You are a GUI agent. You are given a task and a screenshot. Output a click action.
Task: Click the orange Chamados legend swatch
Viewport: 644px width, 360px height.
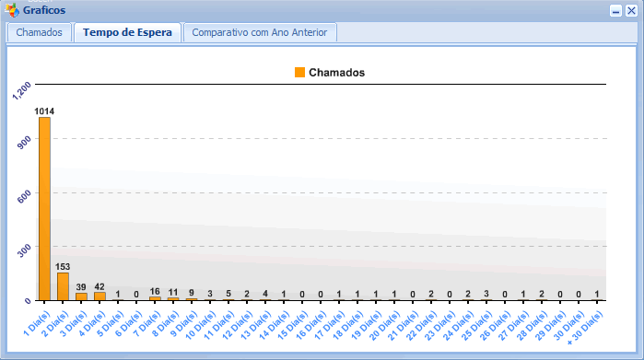(x=299, y=72)
